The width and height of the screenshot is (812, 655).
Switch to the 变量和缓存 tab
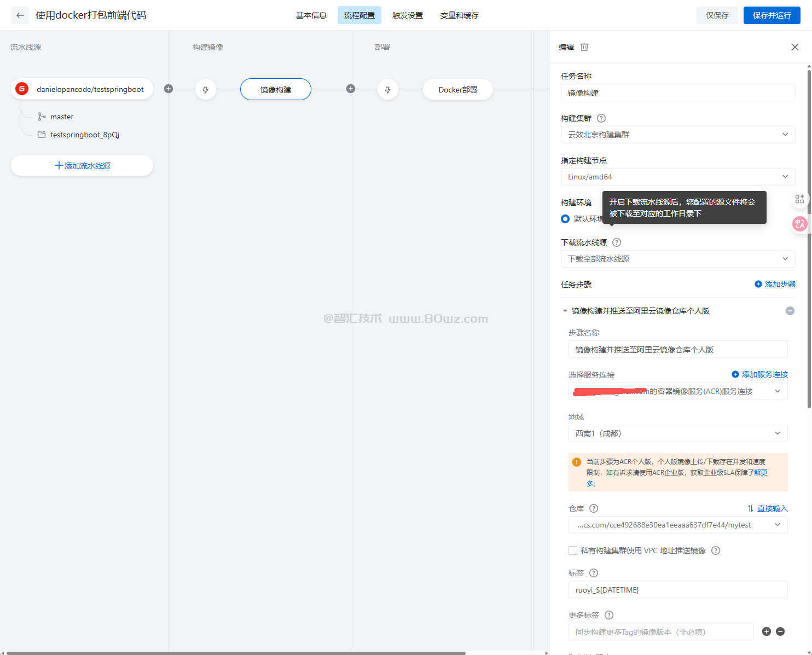pyautogui.click(x=460, y=15)
